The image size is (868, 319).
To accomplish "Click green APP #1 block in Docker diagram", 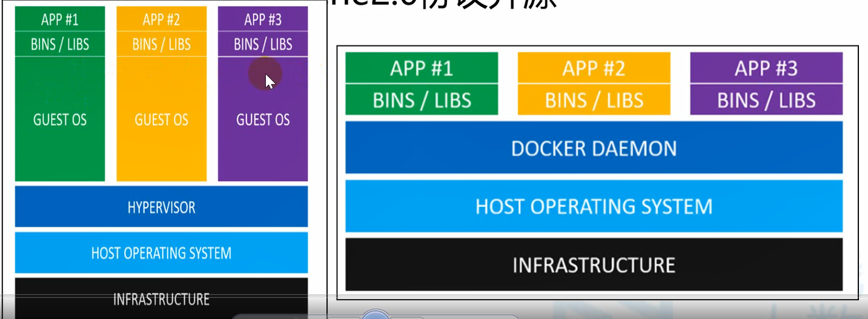I will [422, 68].
